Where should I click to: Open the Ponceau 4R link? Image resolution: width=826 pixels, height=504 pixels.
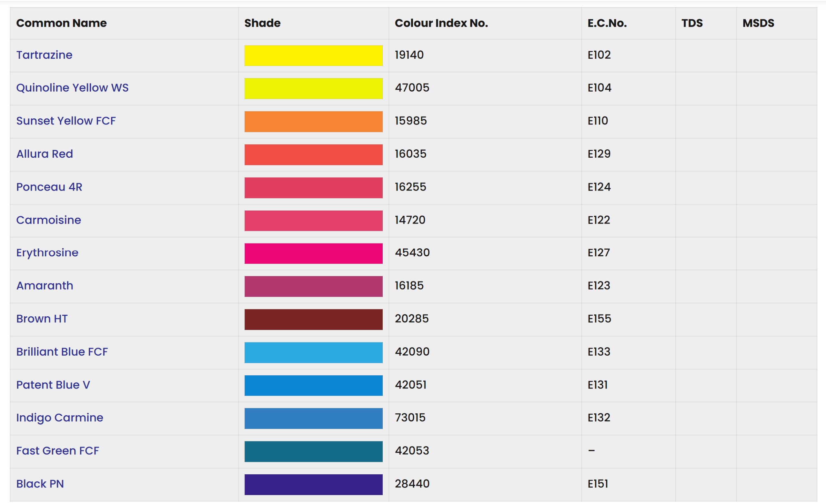49,187
